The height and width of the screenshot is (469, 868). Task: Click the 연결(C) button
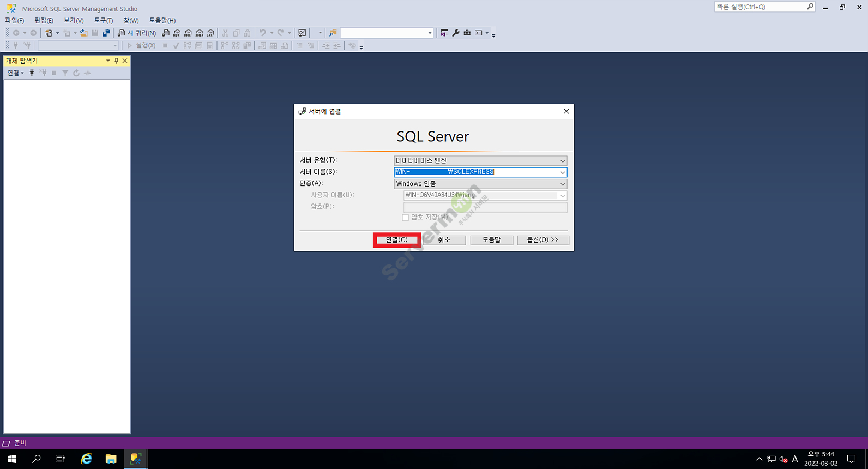(397, 240)
